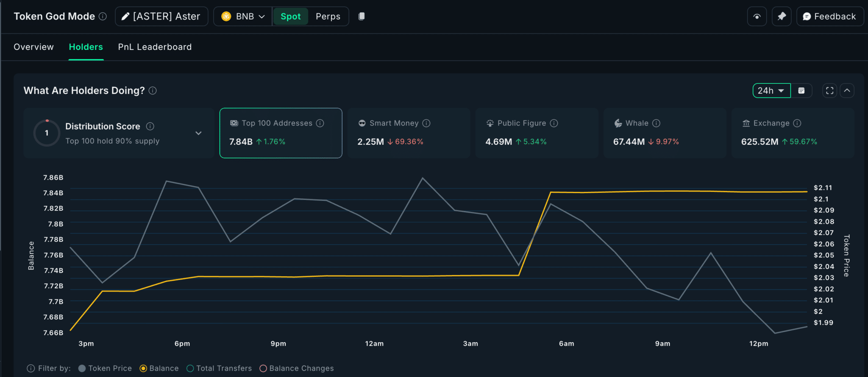
Task: Switch to the Overview tab
Action: click(x=33, y=47)
